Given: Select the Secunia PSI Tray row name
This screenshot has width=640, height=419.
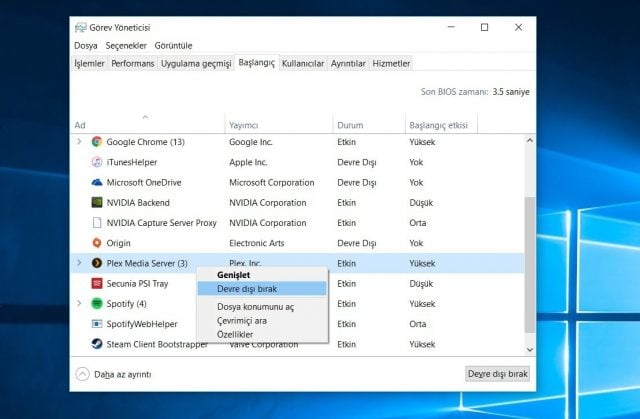Looking at the screenshot, I should coord(137,284).
